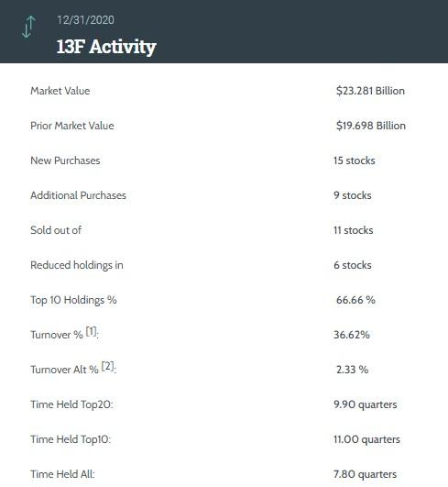
Task: Click the up-down arrows activity icon
Action: click(28, 27)
